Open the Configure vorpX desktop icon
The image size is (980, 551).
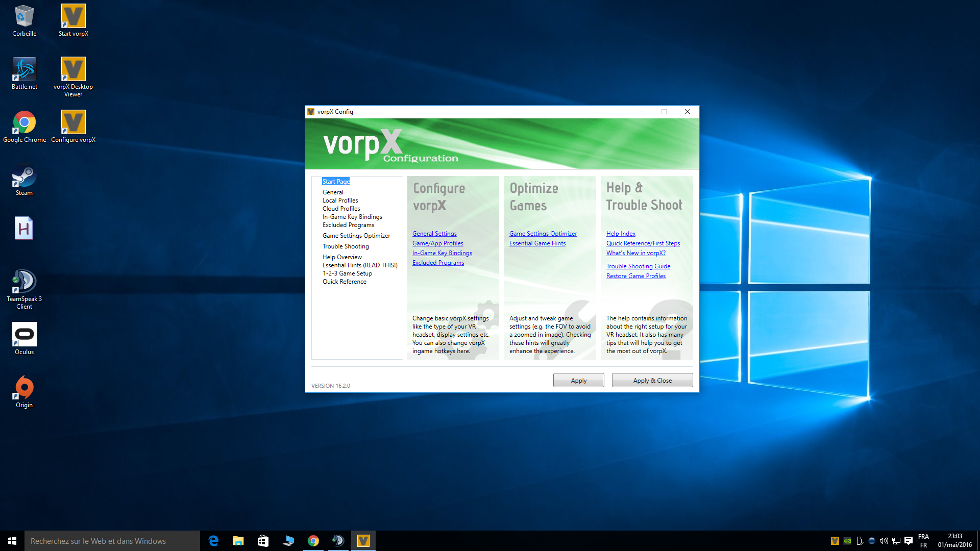[73, 122]
